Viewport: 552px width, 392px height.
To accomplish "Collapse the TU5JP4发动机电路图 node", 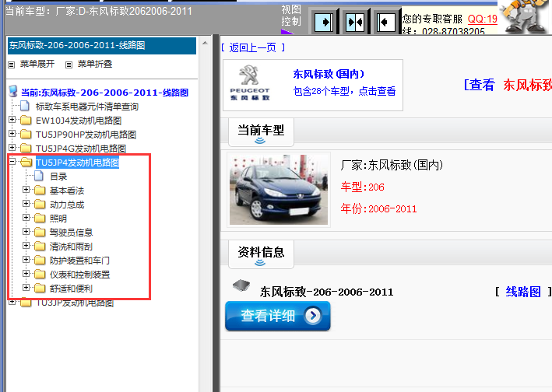I will click(x=12, y=161).
